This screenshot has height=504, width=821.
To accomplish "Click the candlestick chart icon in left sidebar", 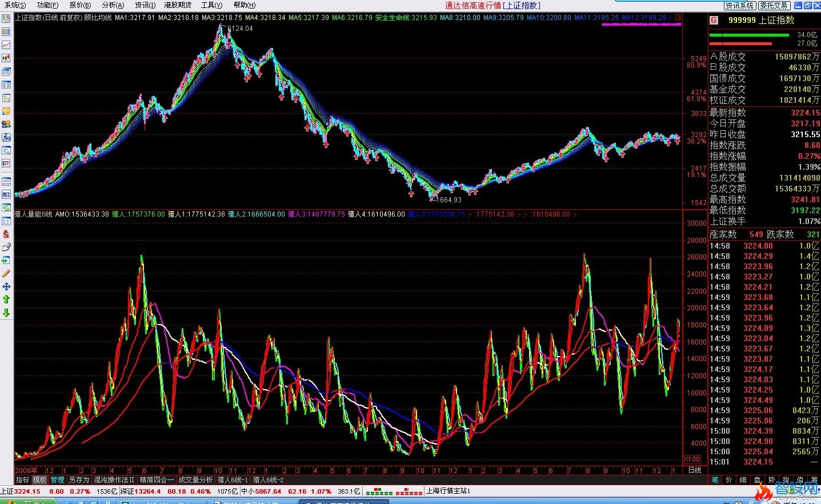I will [x=6, y=58].
